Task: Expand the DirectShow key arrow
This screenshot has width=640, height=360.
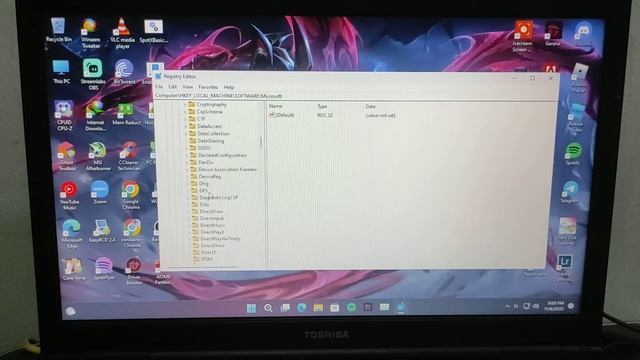Action: 190,246
